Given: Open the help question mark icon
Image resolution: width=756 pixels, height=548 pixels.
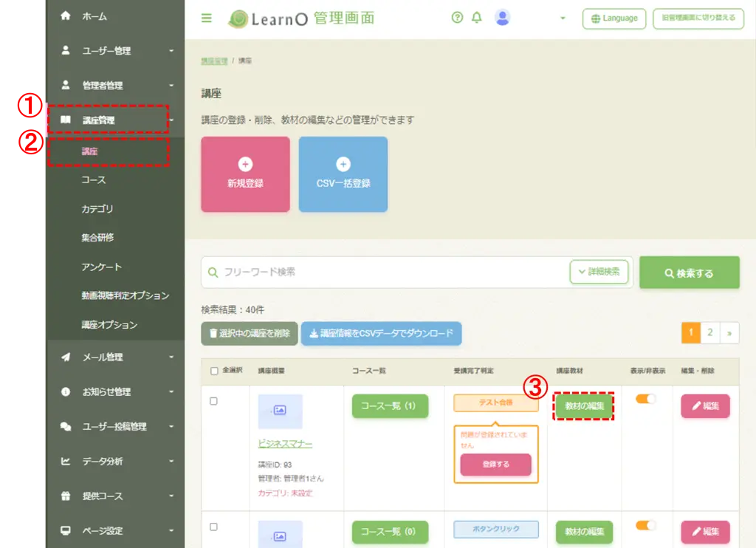Looking at the screenshot, I should [x=457, y=18].
